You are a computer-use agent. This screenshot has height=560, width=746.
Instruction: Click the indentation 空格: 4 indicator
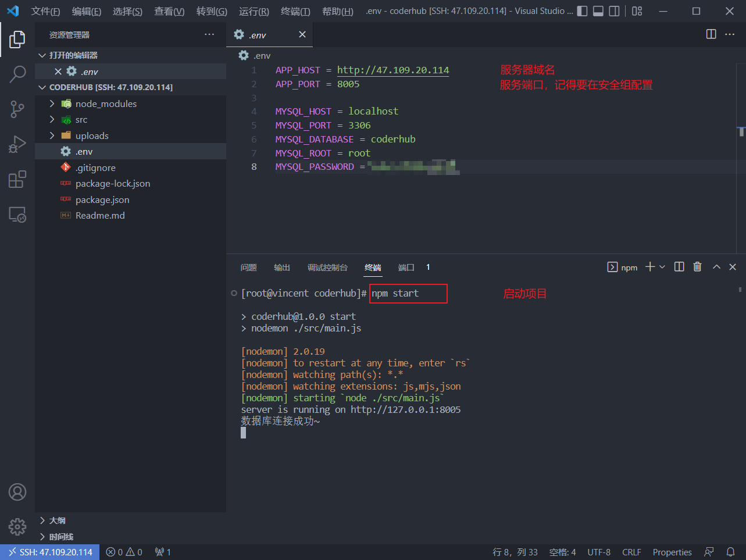pyautogui.click(x=562, y=552)
